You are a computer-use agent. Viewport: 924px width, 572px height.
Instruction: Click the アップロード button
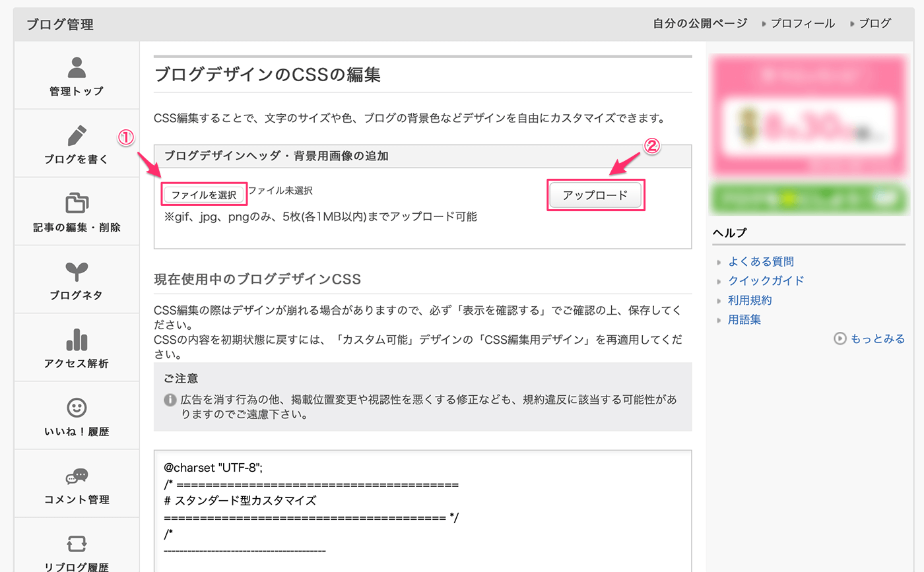click(x=595, y=195)
